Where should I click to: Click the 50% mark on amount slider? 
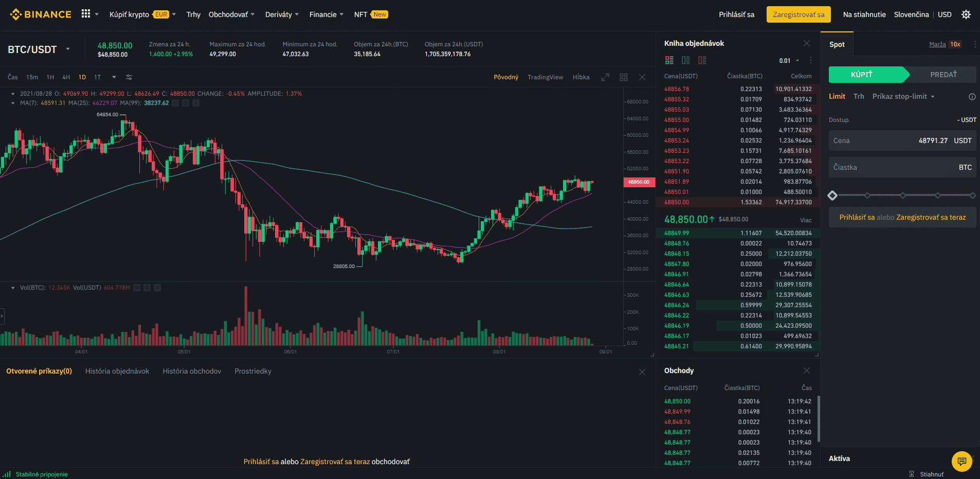(902, 196)
